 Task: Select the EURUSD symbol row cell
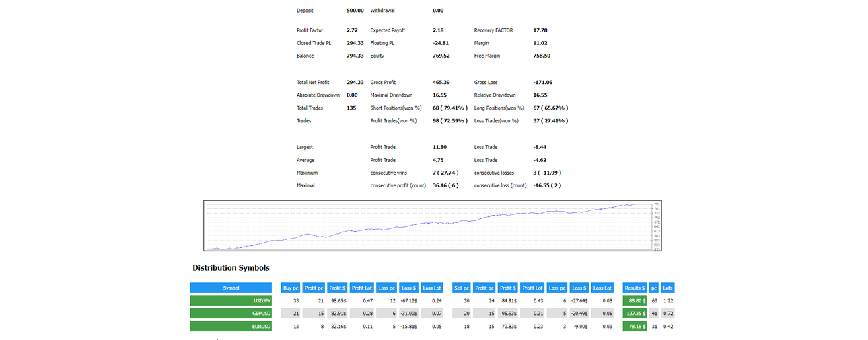[231, 326]
